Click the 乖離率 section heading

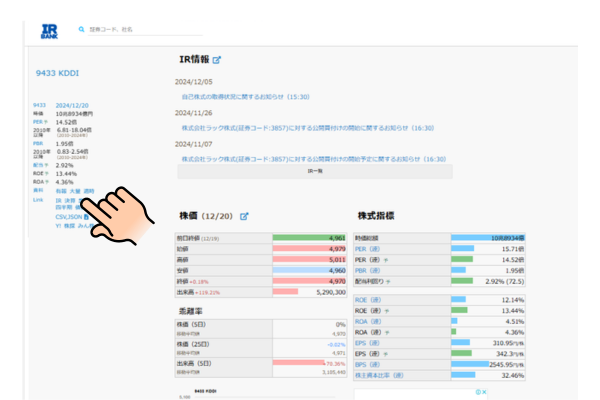pos(191,311)
